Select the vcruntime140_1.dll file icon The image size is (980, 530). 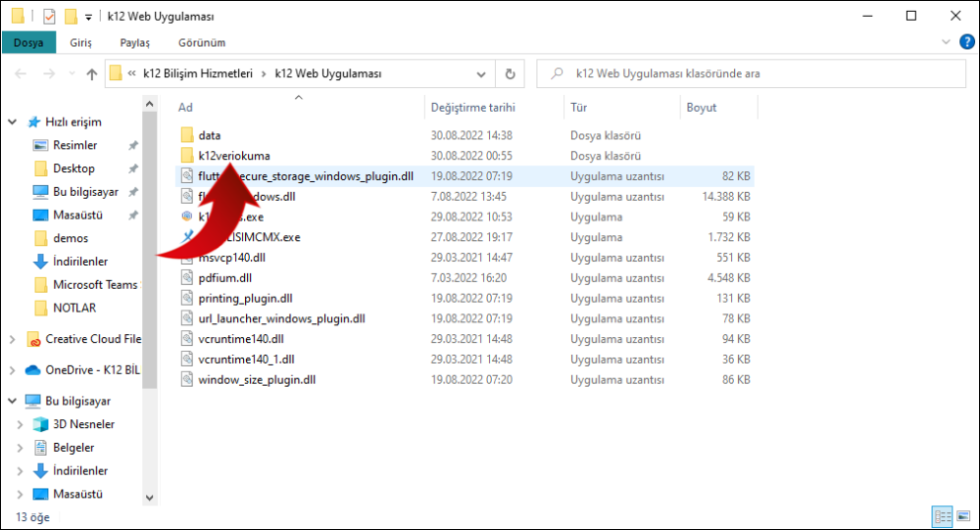(x=187, y=360)
